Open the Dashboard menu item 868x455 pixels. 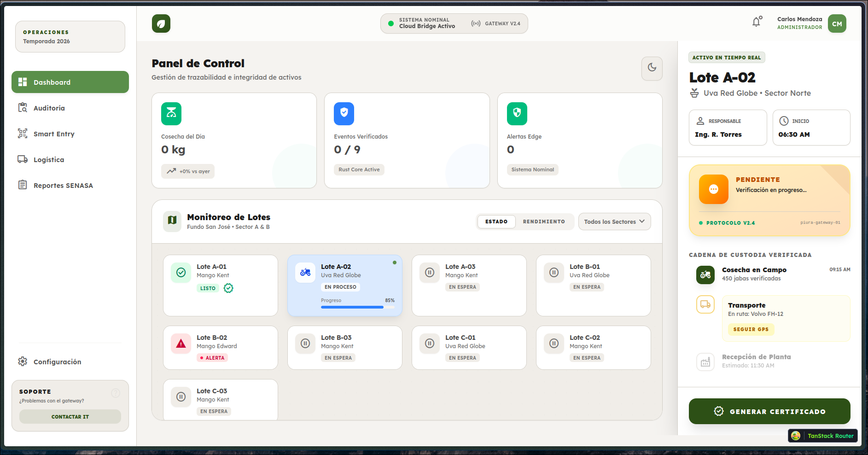70,82
